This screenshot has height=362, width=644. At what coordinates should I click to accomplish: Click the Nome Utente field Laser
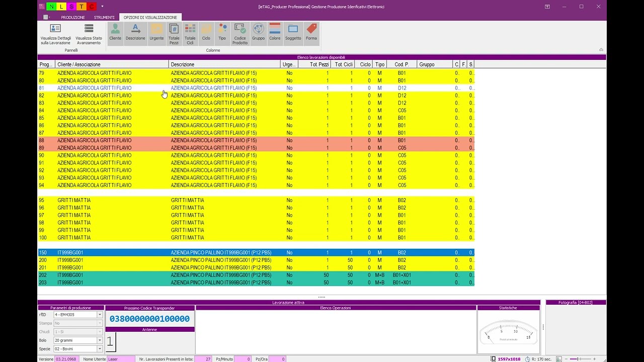pos(121,359)
